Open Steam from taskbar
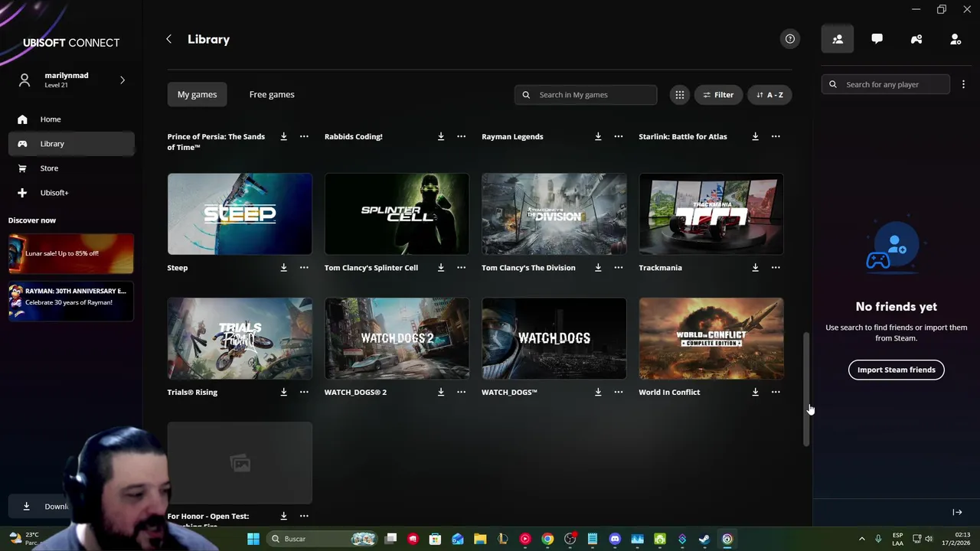This screenshot has width=980, height=551. [704, 539]
